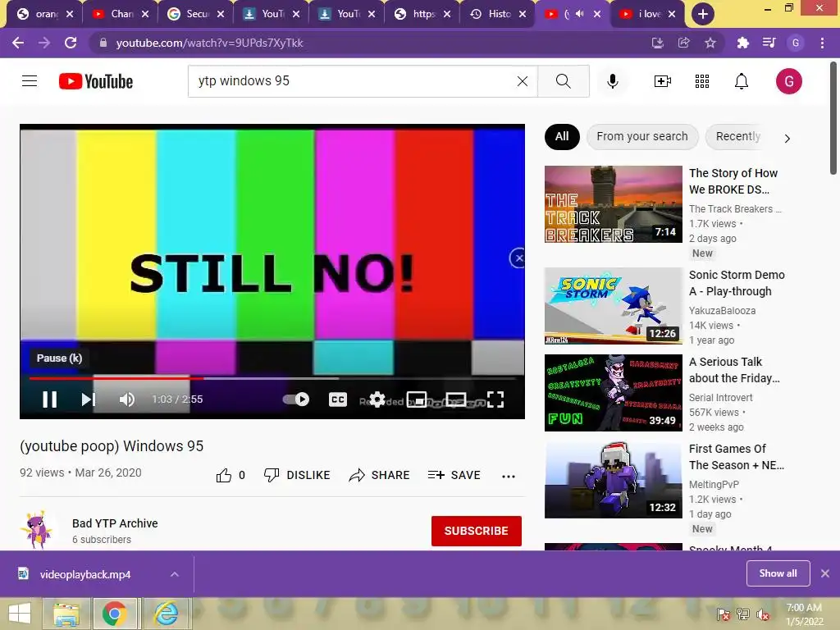The width and height of the screenshot is (840, 630).
Task: Click the SHARE button
Action: click(379, 475)
